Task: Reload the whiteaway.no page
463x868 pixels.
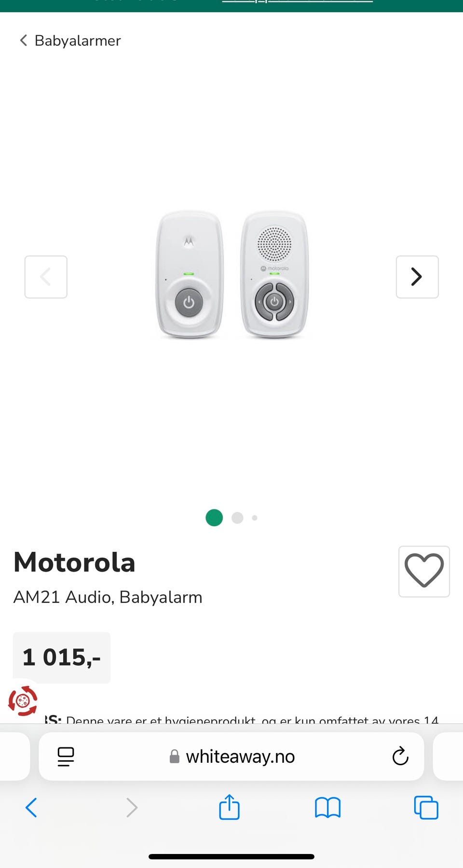Action: click(x=400, y=756)
